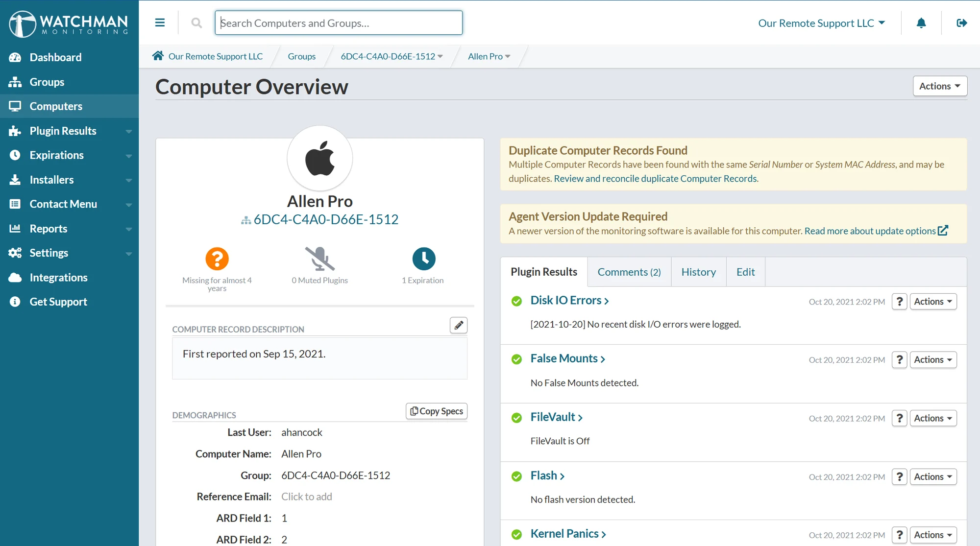
Task: Click the help question mark for Flash
Action: 900,477
